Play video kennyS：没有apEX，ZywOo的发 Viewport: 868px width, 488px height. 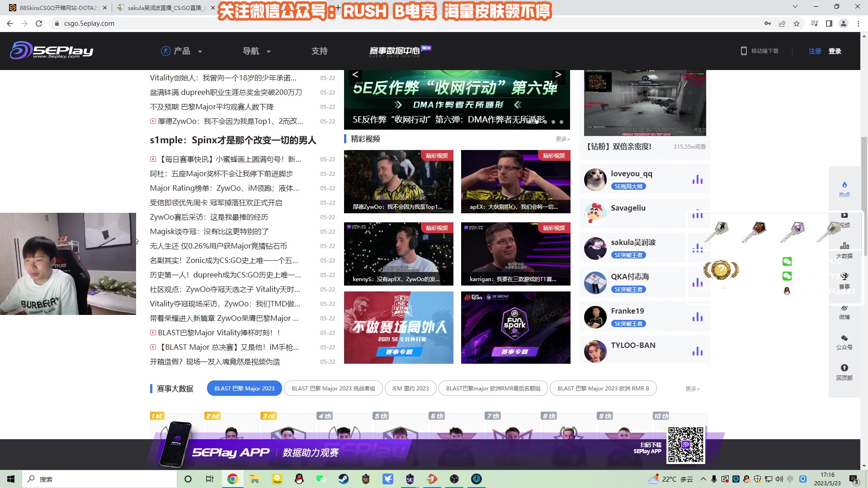click(398, 254)
